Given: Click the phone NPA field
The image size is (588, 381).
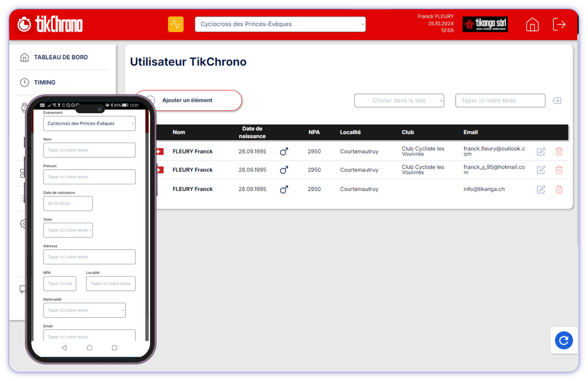Looking at the screenshot, I should [60, 283].
